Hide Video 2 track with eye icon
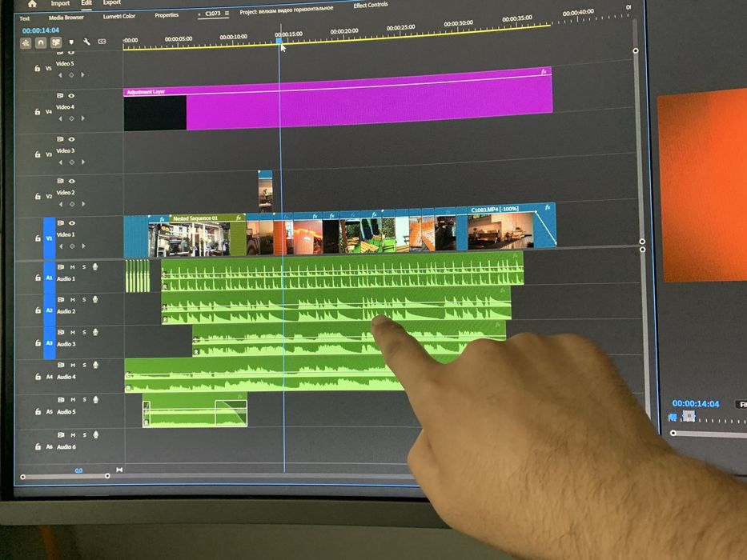The image size is (747, 560). 72,181
